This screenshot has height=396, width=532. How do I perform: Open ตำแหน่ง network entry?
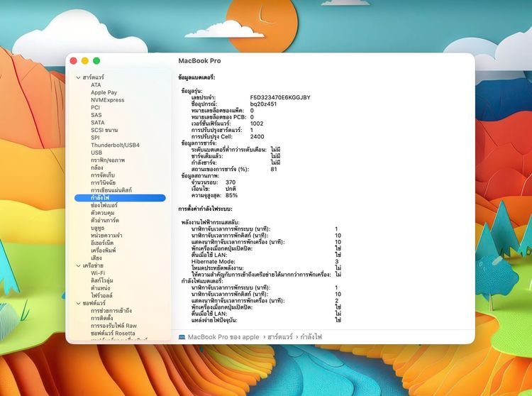tap(100, 288)
